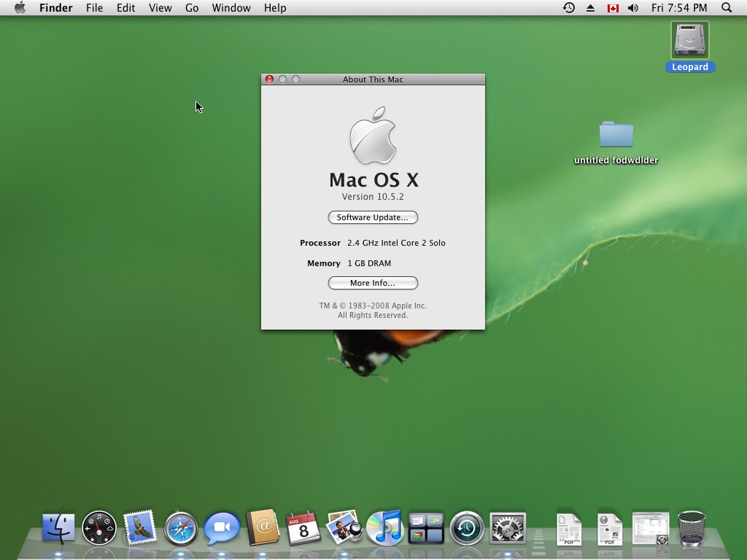Open System Preferences gear in Dock
The width and height of the screenshot is (747, 560).
508,528
